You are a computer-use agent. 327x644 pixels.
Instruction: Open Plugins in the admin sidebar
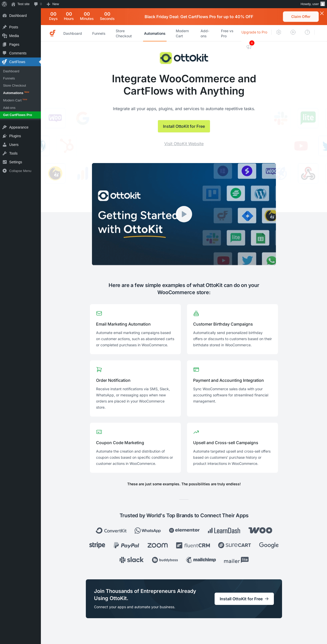pos(20,136)
